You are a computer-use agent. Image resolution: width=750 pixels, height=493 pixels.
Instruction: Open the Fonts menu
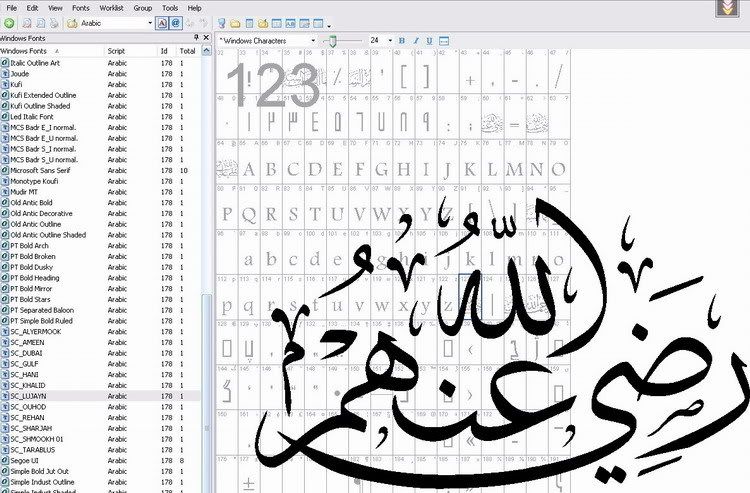click(x=81, y=8)
